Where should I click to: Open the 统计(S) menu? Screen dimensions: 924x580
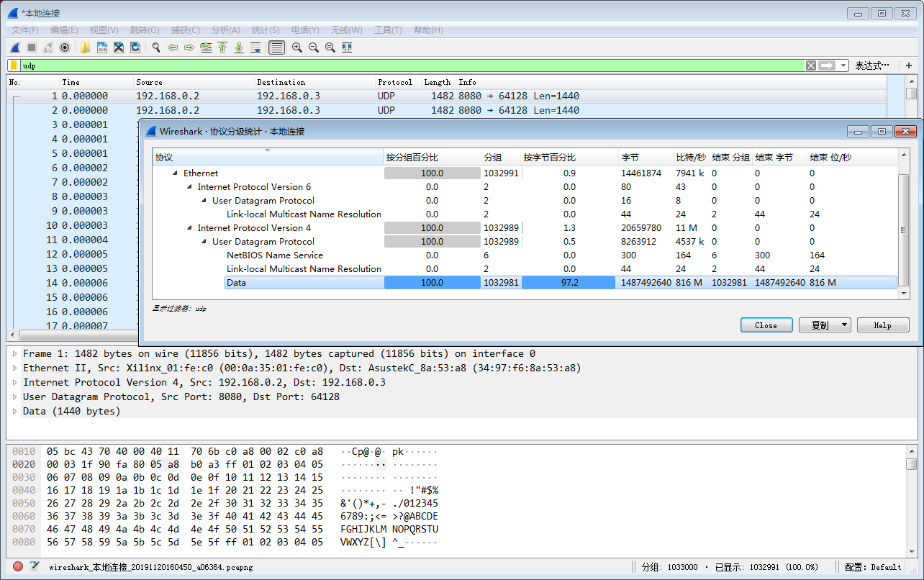point(266,30)
